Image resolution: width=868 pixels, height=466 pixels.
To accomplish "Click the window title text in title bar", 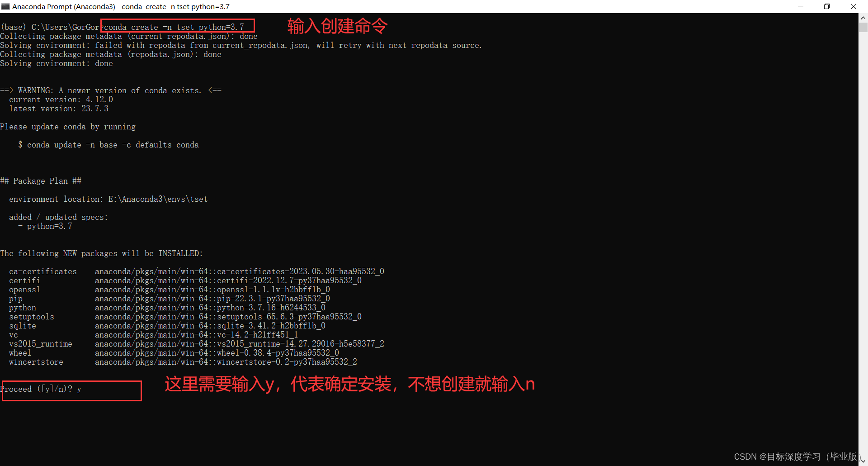I will coord(121,6).
